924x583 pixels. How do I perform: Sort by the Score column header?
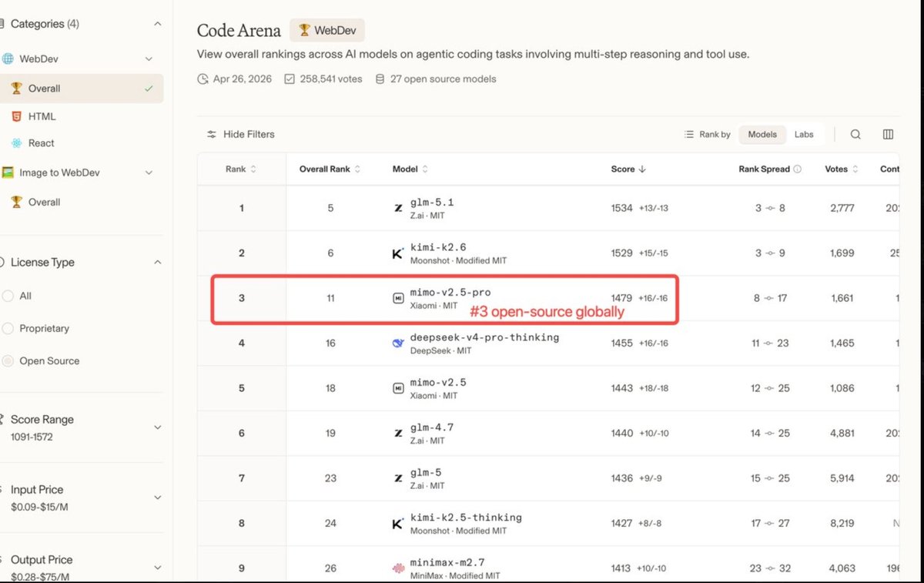click(x=628, y=169)
